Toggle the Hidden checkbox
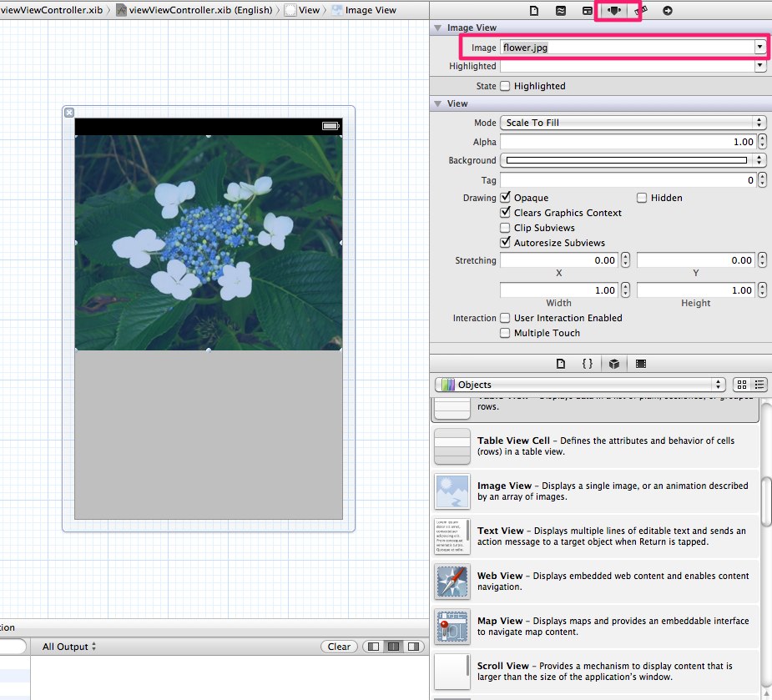The width and height of the screenshot is (772, 700). (x=642, y=198)
